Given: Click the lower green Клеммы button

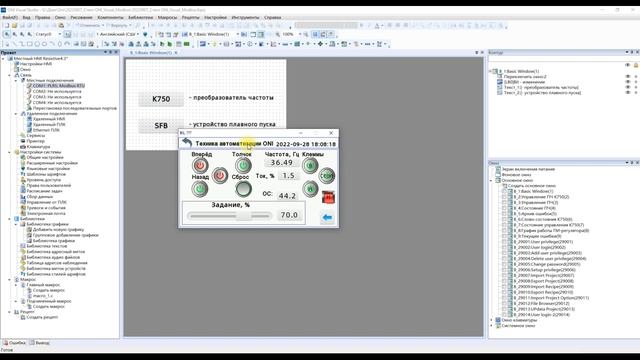Looking at the screenshot, I should [310, 189].
